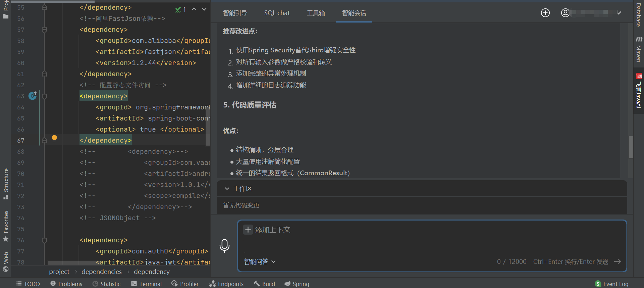Start a new chat with plus circle icon
644x288 pixels.
click(545, 13)
